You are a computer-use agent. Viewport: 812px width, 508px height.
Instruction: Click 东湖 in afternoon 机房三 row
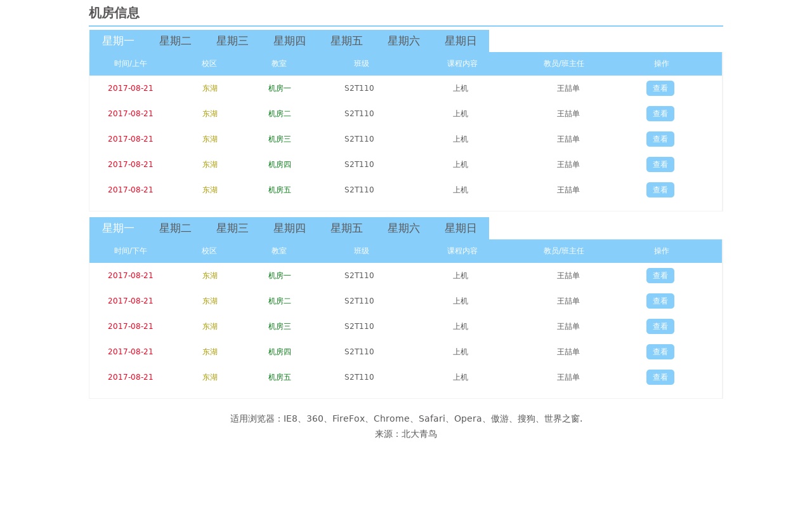pyautogui.click(x=210, y=326)
